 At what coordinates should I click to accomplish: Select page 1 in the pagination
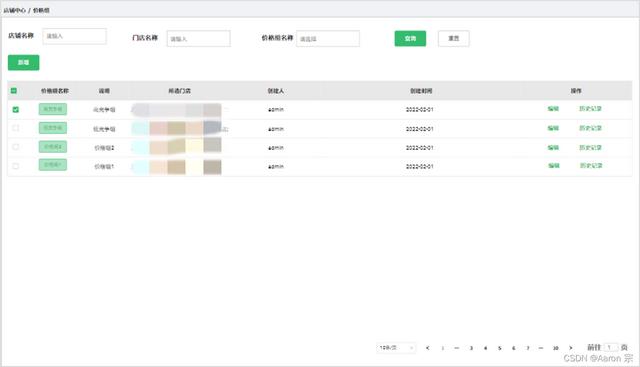point(442,348)
